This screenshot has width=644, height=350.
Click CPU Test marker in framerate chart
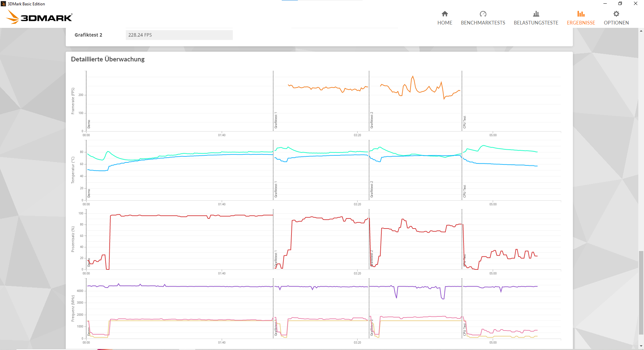coord(465,122)
